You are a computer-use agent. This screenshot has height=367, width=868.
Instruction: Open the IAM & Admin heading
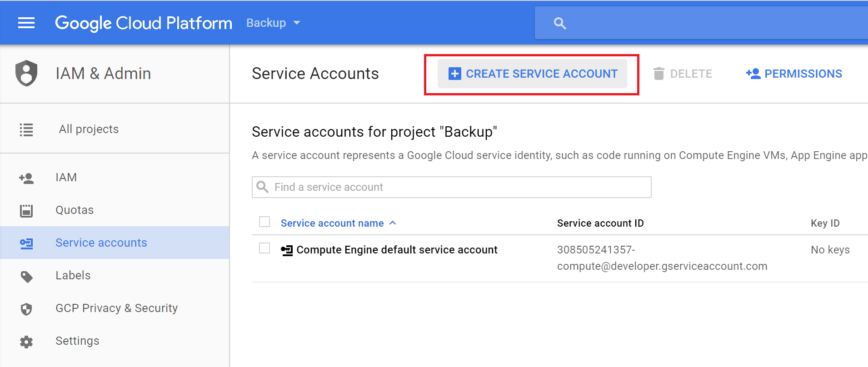pyautogui.click(x=103, y=73)
